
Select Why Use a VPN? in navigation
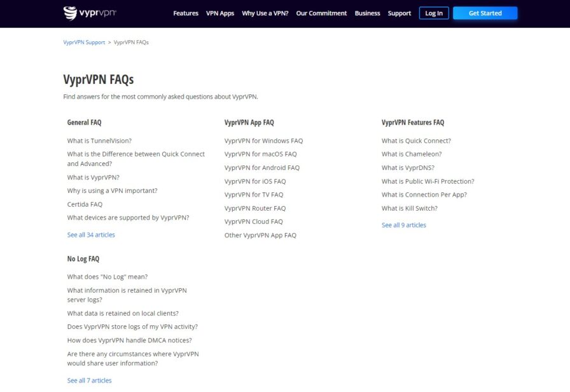coord(265,13)
